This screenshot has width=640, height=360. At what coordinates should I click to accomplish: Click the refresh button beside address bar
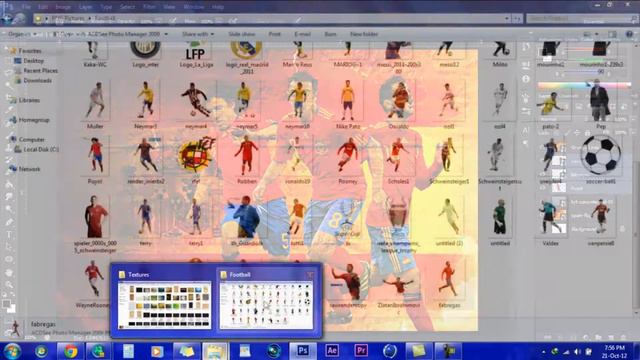coord(517,19)
